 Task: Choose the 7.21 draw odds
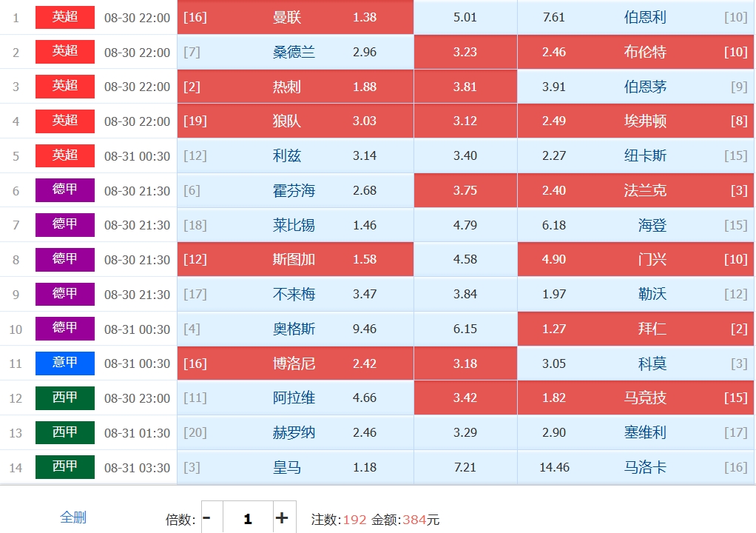coord(465,467)
